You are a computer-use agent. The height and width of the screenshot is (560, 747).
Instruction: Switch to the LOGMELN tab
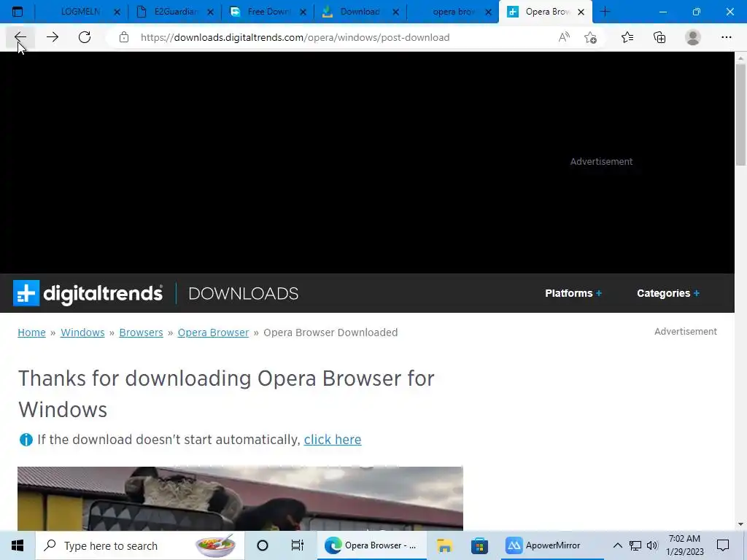coord(81,12)
